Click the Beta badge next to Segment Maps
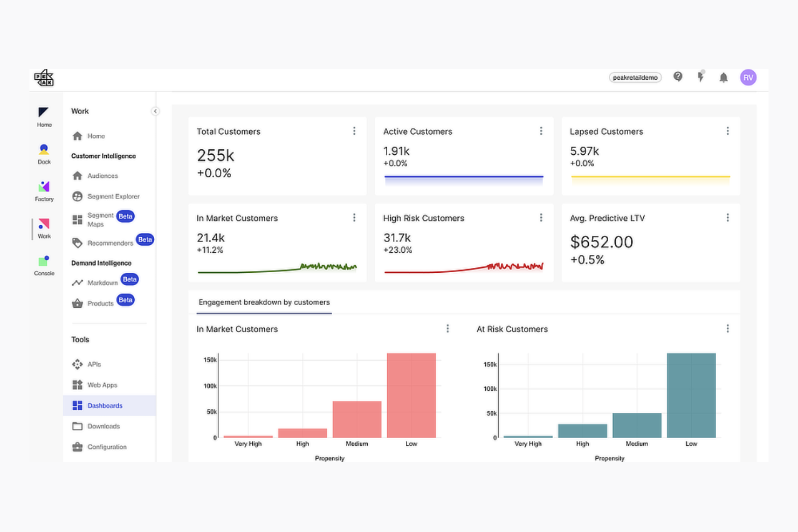This screenshot has width=798, height=532. (126, 216)
